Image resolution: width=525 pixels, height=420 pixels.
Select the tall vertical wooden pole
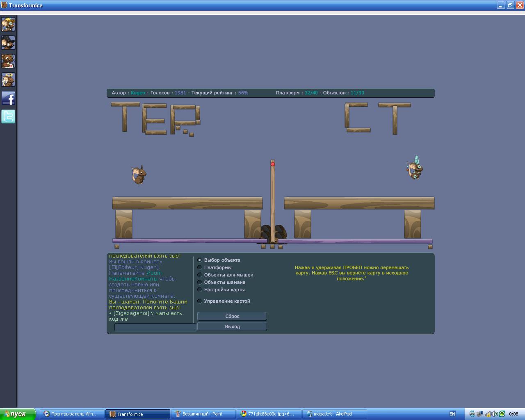coord(272,202)
